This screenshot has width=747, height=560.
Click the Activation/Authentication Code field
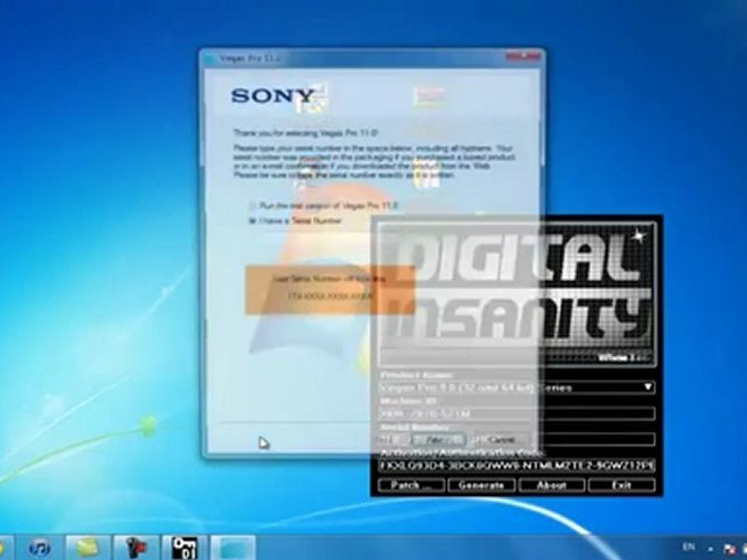517,465
